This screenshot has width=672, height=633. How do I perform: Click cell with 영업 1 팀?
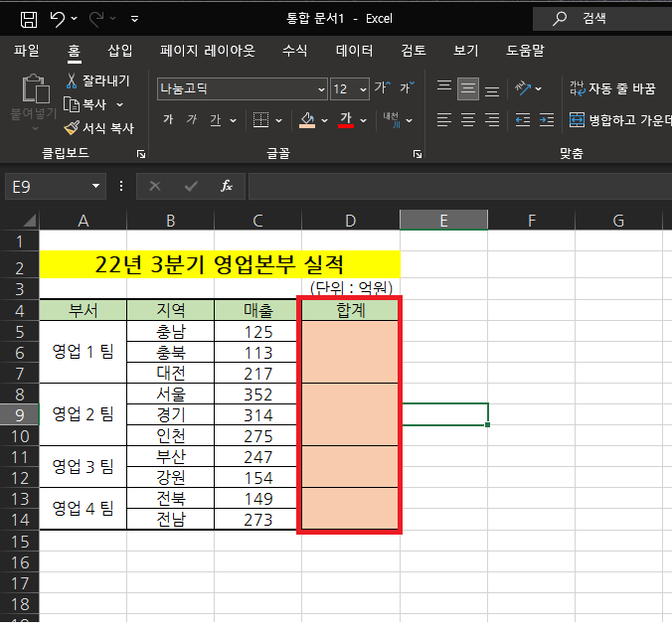pos(84,352)
